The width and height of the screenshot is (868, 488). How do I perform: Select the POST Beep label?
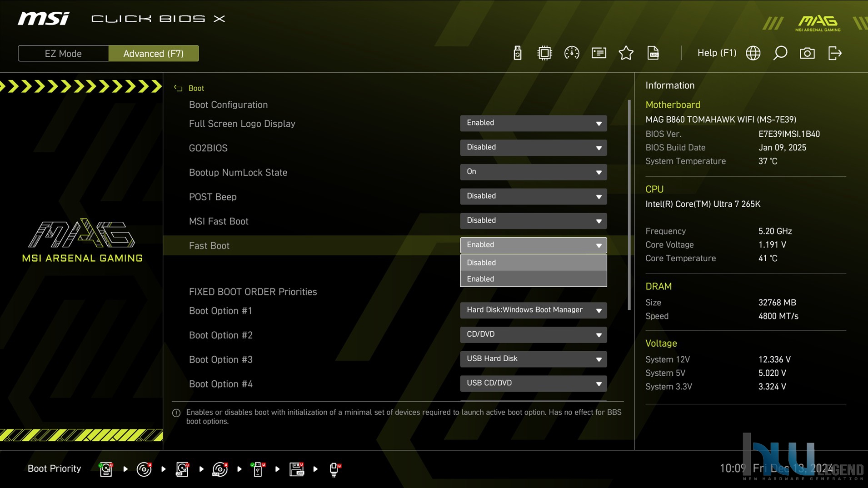click(213, 197)
